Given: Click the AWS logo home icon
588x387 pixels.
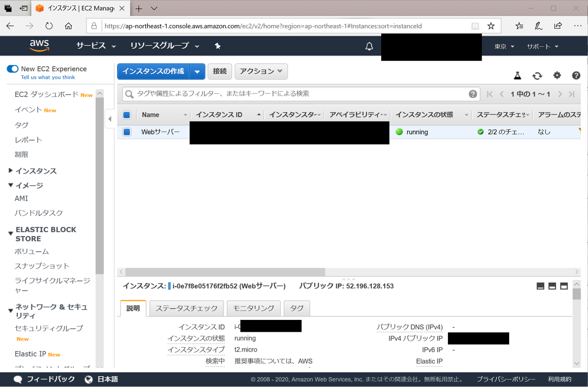Looking at the screenshot, I should (40, 46).
